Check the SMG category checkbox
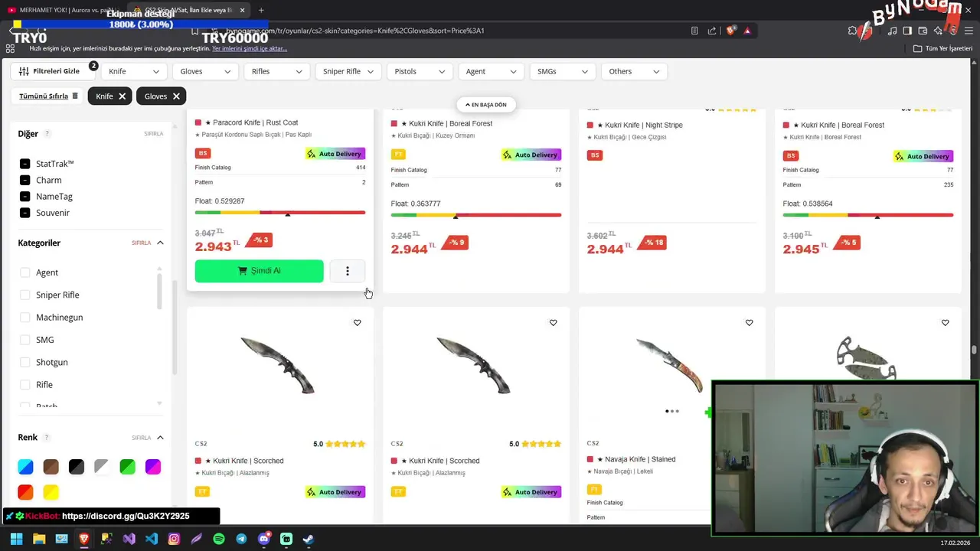The height and width of the screenshot is (551, 980). coord(24,340)
